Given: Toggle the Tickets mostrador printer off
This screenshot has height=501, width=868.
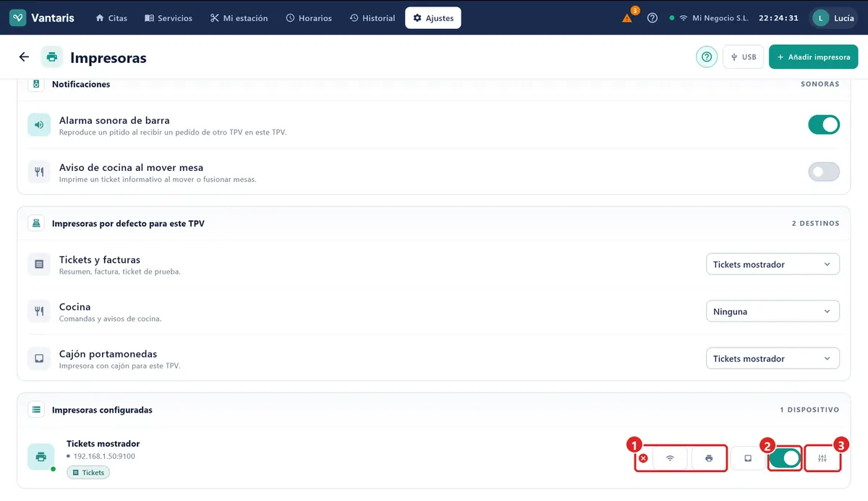Looking at the screenshot, I should tap(785, 458).
